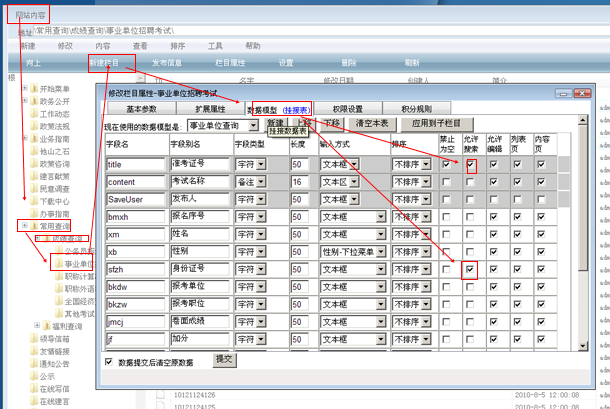Open the 帮助 menu
The image size is (610, 409).
[x=252, y=46]
